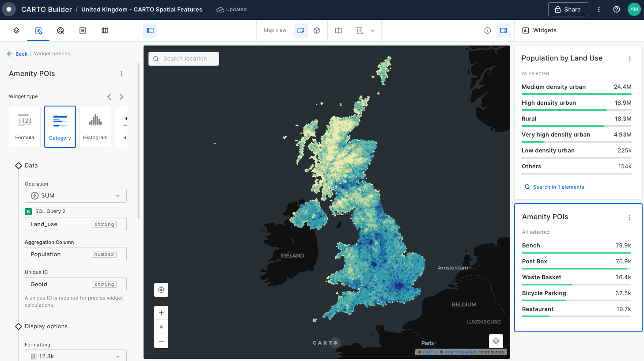This screenshot has width=644, height=361.
Task: Open the Operation SUM dropdown
Action: [x=76, y=196]
